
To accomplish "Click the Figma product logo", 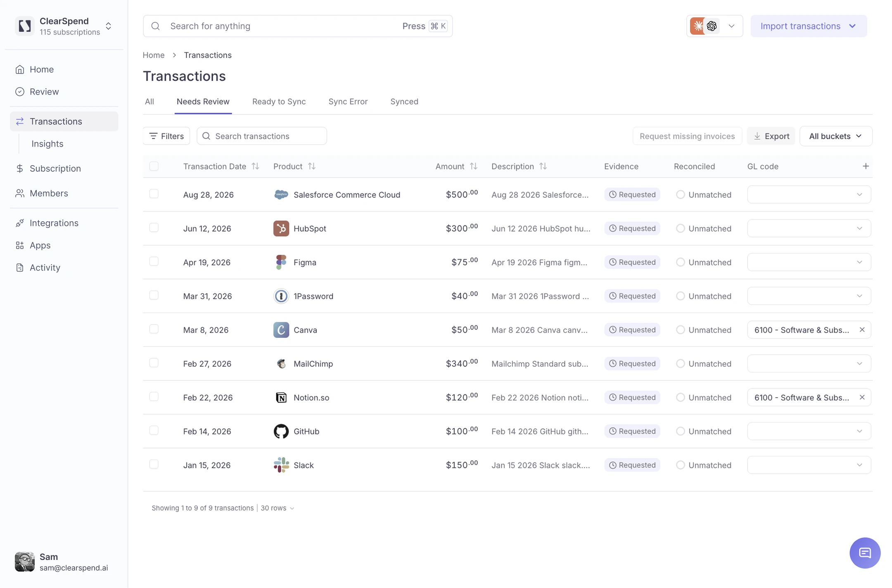I will coord(281,262).
